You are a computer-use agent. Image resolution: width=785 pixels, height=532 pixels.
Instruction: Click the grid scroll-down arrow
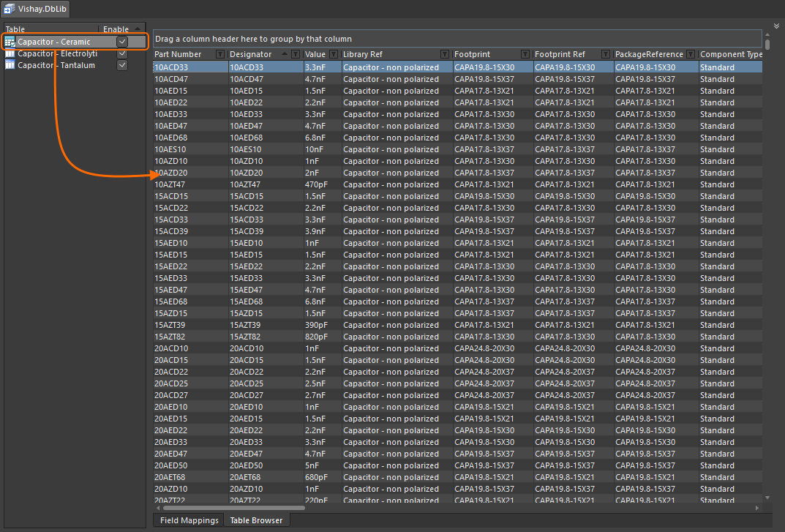(x=767, y=498)
